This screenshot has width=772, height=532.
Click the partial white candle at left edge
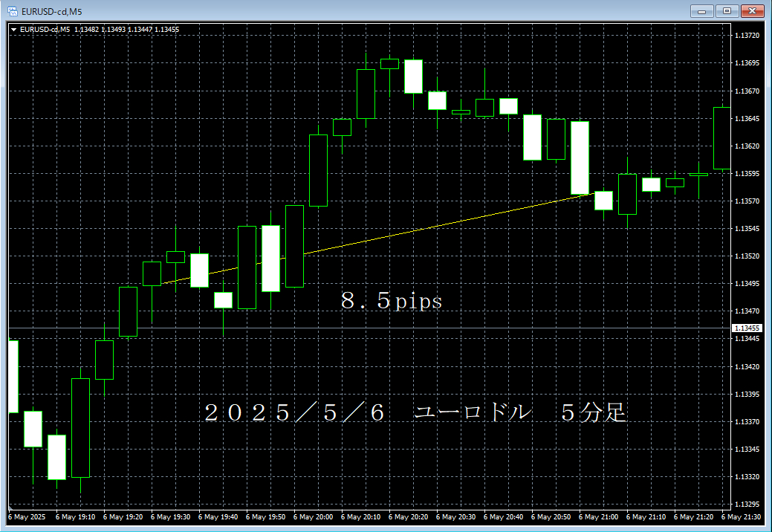point(13,376)
